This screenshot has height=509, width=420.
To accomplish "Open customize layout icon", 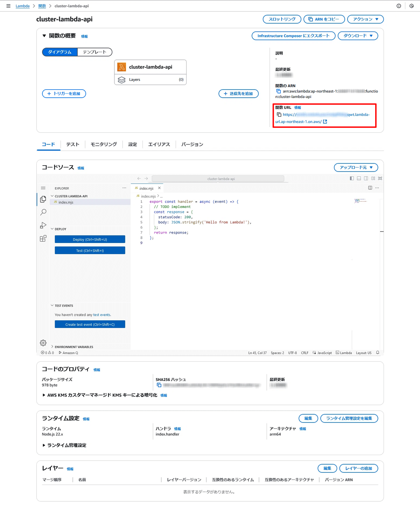I will tap(373, 179).
